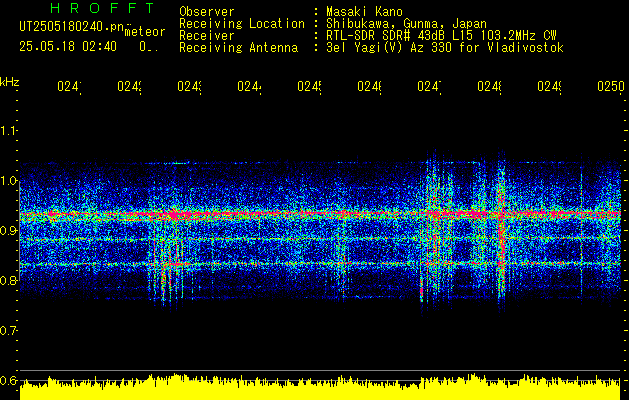Click the 0242 time marker
Viewport: 629px width, 400px height.
pos(130,86)
